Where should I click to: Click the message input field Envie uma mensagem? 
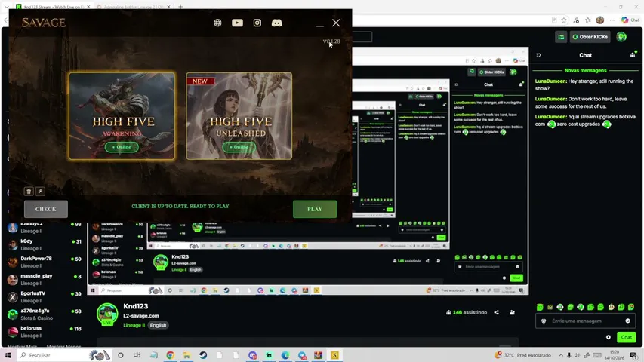coord(585,321)
